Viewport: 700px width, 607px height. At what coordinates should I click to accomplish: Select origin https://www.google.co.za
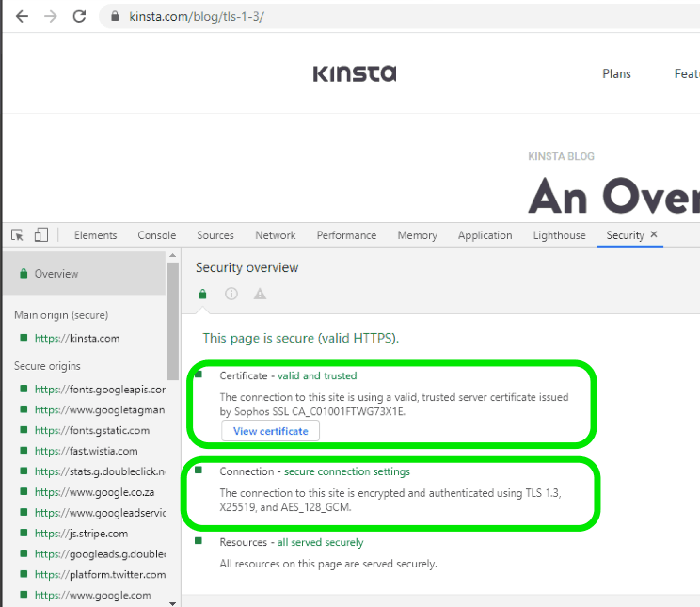coord(95,492)
